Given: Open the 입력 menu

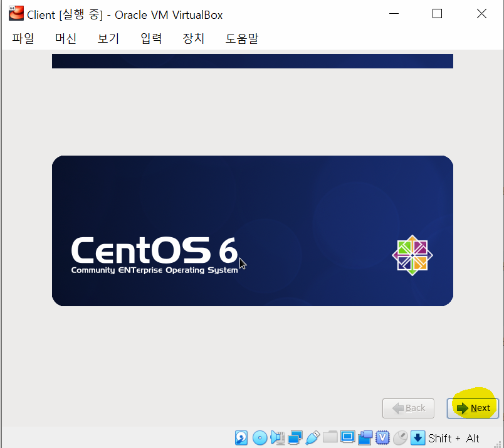Looking at the screenshot, I should (151, 39).
